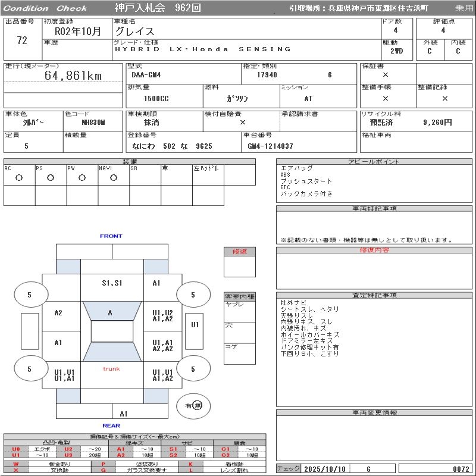The image size is (476, 476).
Task: Click displacement value 1500CC
Action: coord(156,99)
